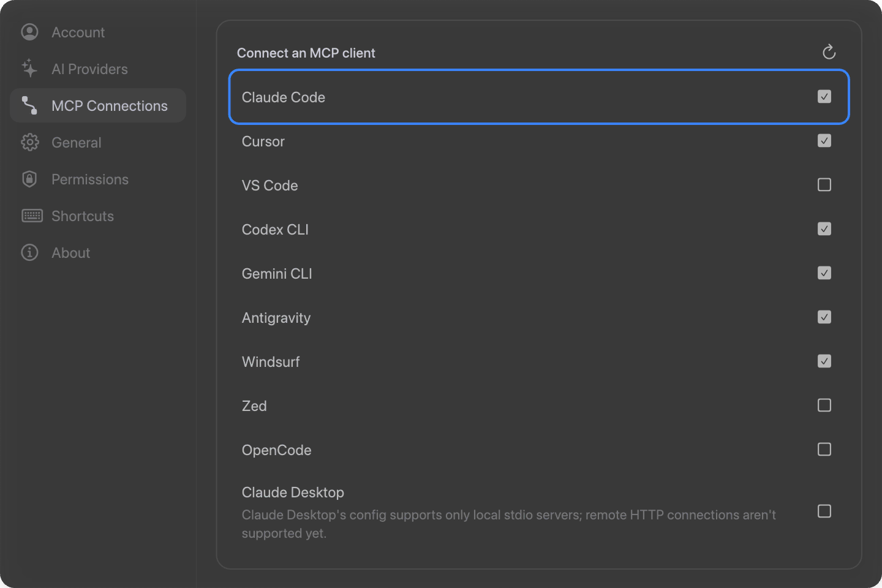The width and height of the screenshot is (882, 588).
Task: Show the Shortcuts settings page
Action: pos(98,216)
